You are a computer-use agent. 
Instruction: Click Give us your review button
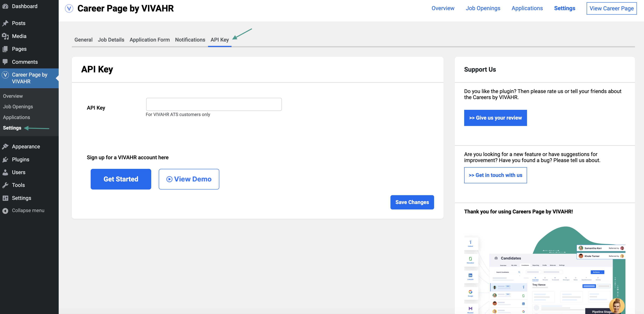[495, 118]
